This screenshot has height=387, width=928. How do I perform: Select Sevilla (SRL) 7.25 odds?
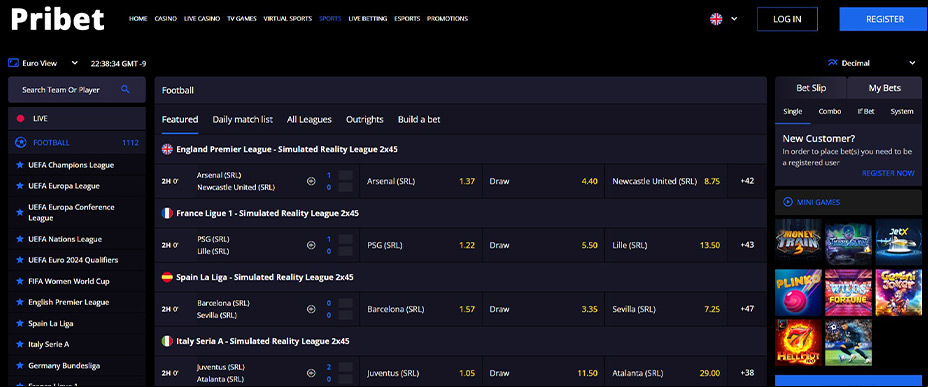tap(666, 309)
